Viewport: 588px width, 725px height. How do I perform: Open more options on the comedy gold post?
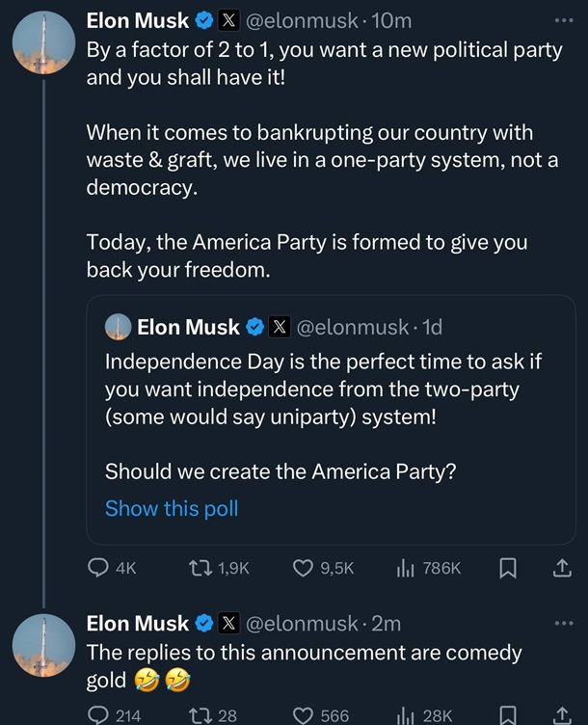[563, 624]
